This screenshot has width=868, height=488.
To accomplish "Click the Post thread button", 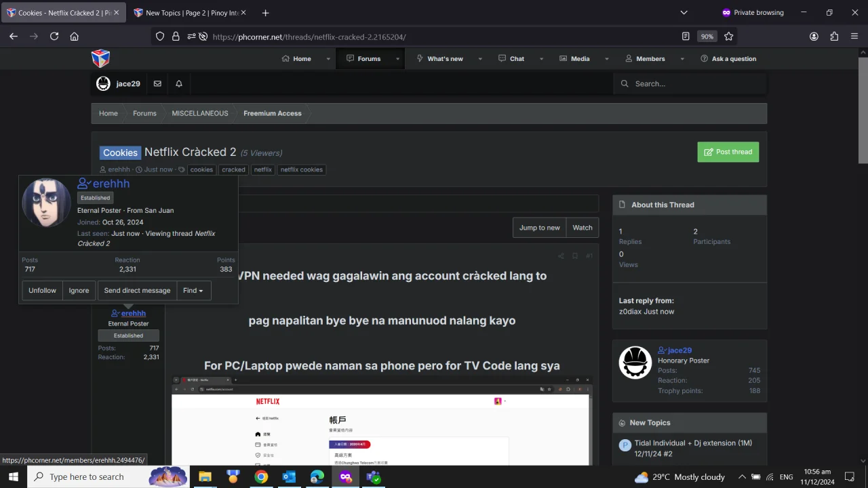I will pos(728,152).
